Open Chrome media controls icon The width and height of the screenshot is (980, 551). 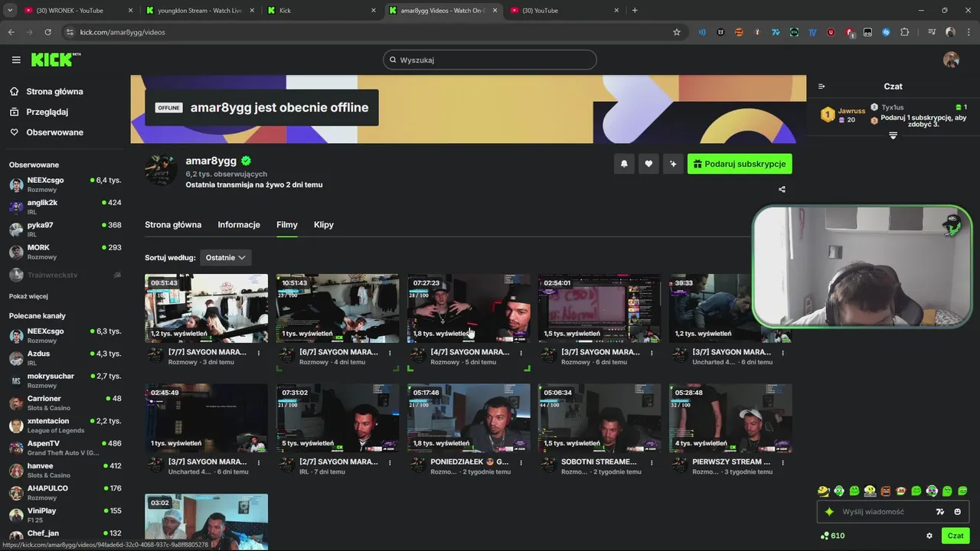(x=932, y=32)
